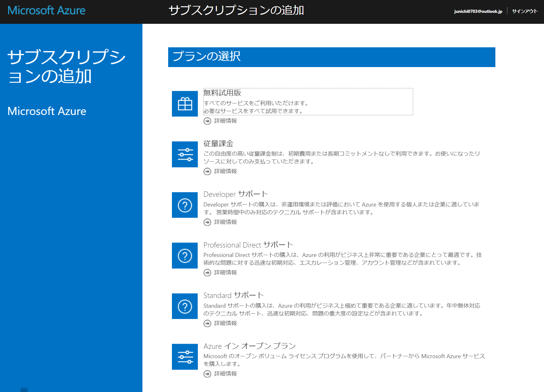
Task: Click the Professional Direct サポート description paragraph
Action: click(x=343, y=259)
